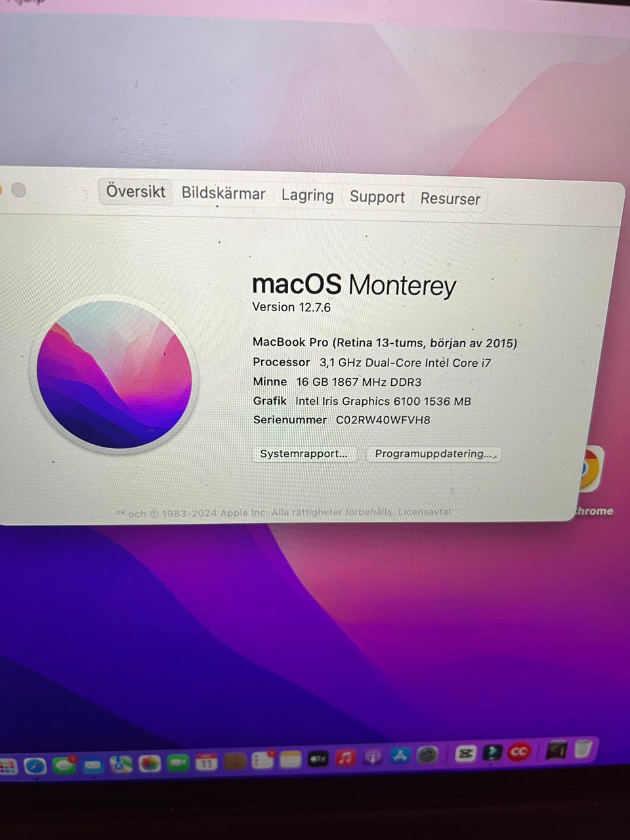This screenshot has height=840, width=630.
Task: Click the 16 GB 1867 MHz DDR3 value
Action: pyautogui.click(x=358, y=382)
